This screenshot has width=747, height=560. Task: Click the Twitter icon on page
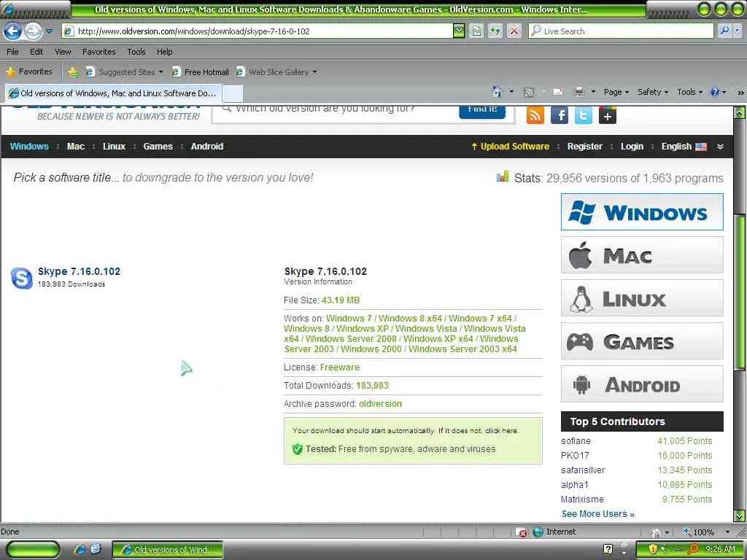[583, 115]
